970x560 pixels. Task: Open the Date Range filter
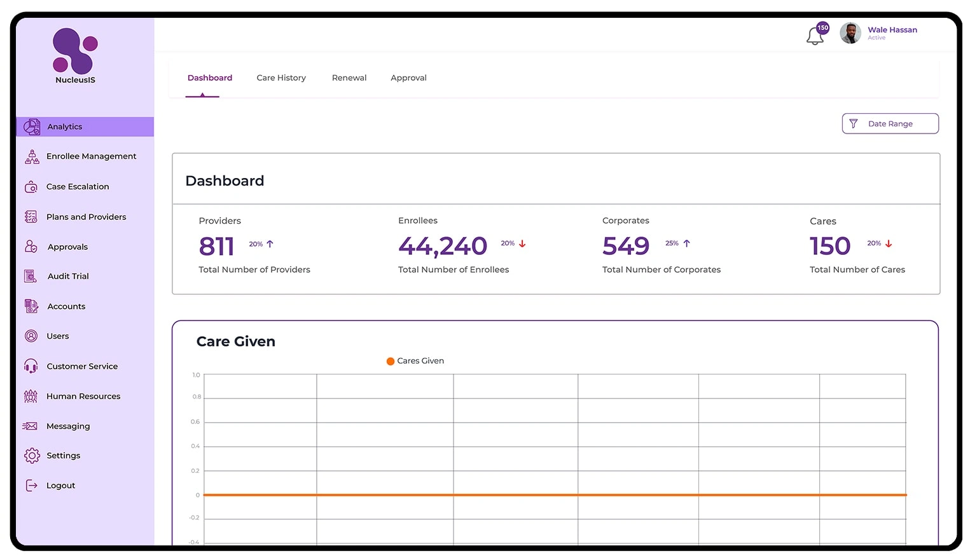coord(890,123)
